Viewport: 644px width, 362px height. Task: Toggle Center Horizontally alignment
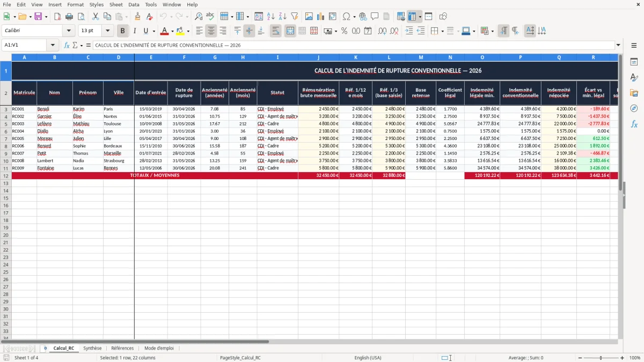[211, 31]
